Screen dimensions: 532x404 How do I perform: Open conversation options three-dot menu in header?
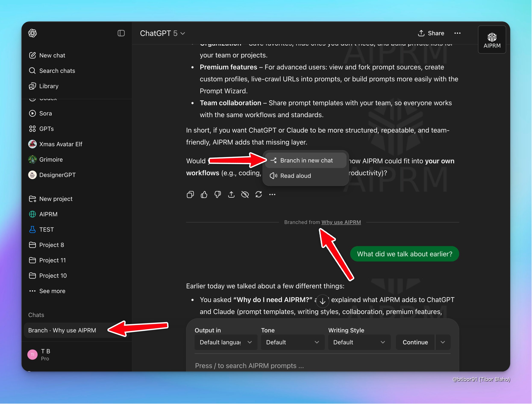(x=457, y=33)
